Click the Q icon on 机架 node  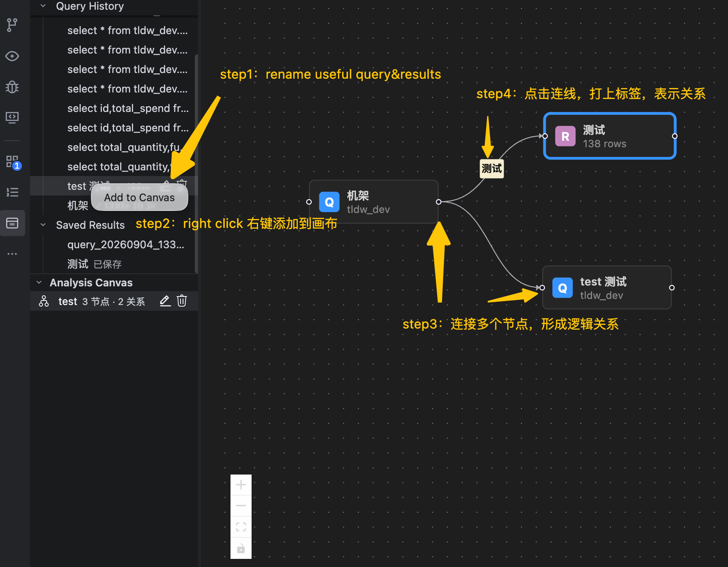pos(329,202)
